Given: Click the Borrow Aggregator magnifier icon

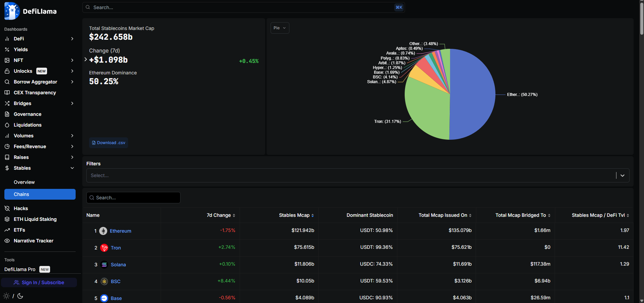Looking at the screenshot, I should click(x=7, y=82).
